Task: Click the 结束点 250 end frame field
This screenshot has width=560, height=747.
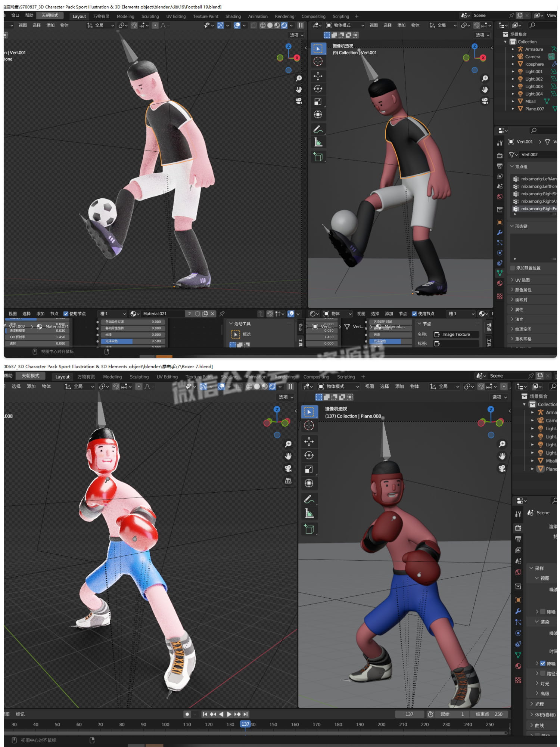Action: tap(489, 714)
